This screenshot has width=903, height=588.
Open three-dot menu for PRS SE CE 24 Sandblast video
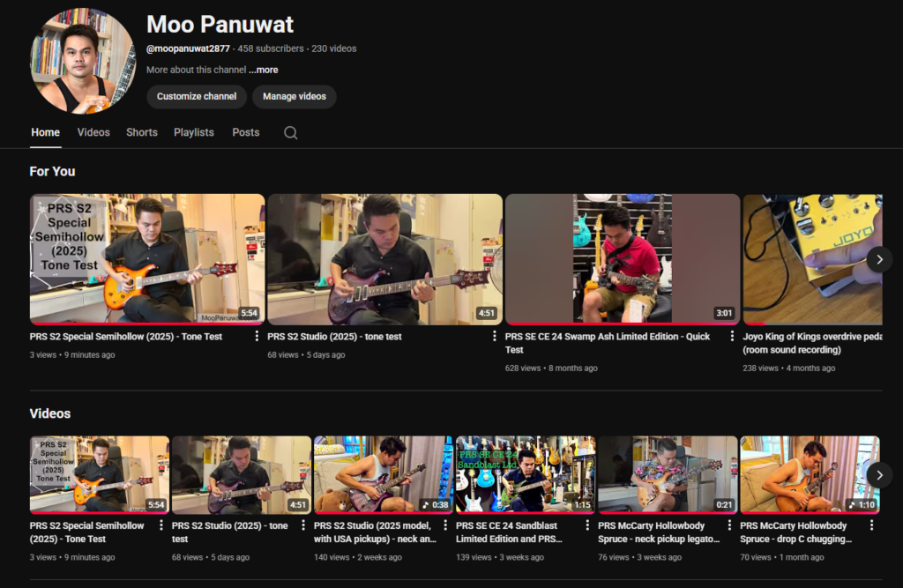click(x=587, y=525)
